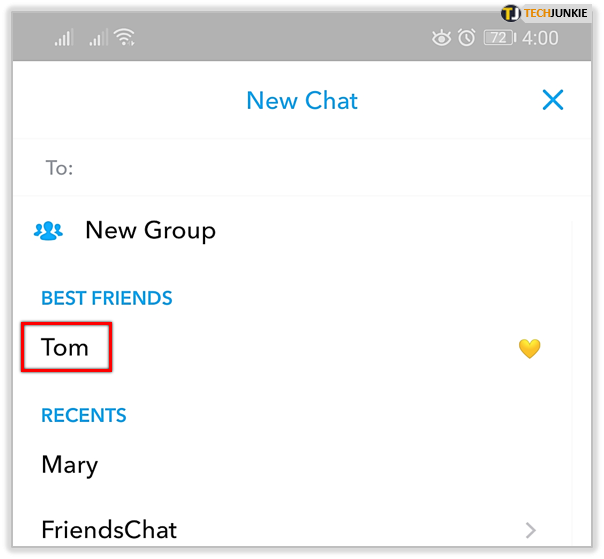Focus the To: recipient field
604x559 pixels.
pos(300,168)
